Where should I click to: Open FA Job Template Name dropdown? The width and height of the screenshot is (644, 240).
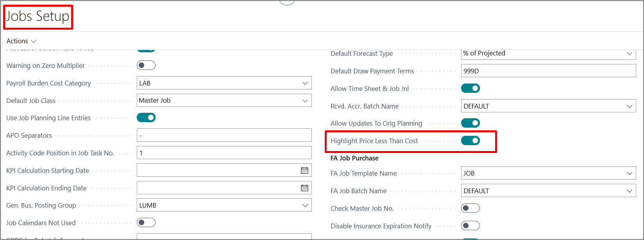tap(629, 173)
